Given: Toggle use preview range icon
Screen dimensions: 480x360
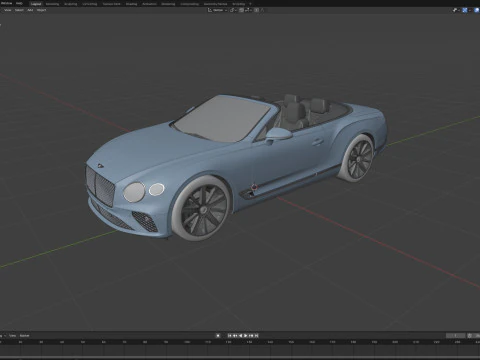Looking at the screenshot, I should [x=470, y=336].
